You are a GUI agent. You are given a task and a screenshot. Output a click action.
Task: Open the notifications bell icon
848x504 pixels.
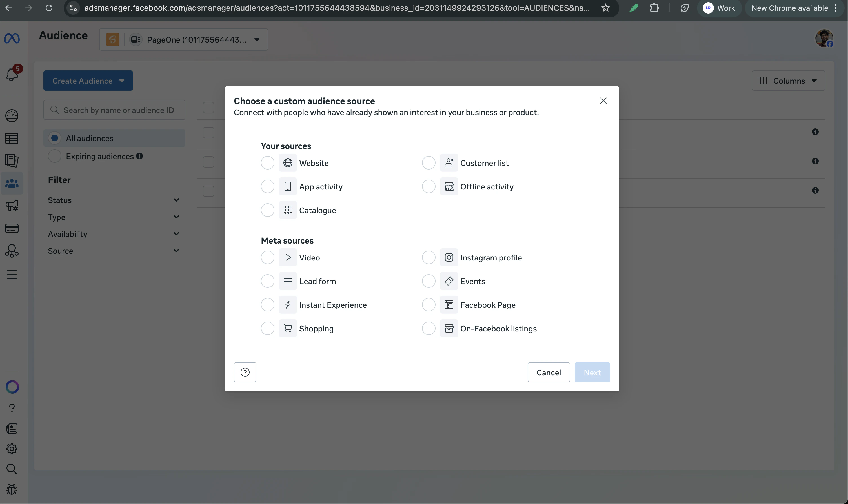tap(12, 74)
